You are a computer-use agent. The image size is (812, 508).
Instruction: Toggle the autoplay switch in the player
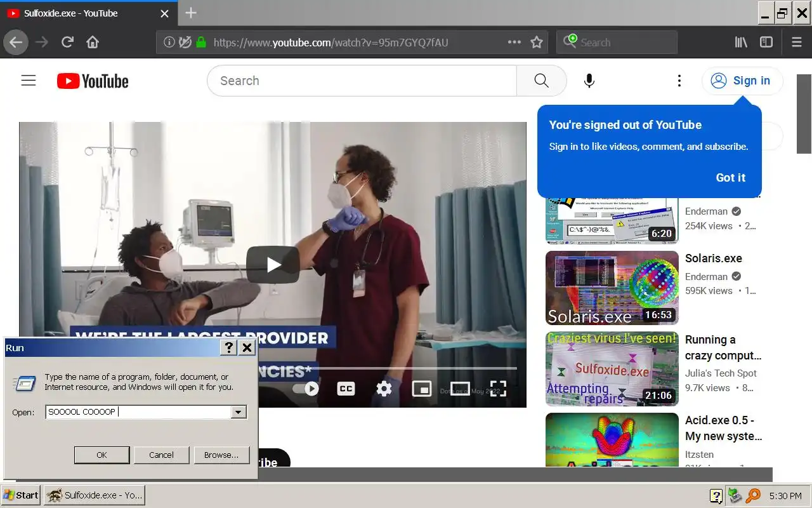[x=306, y=389]
